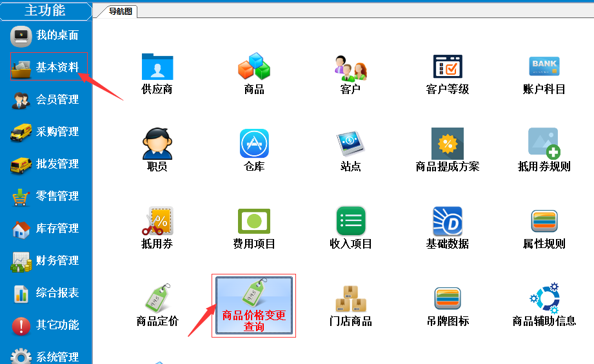Open 我的桌面 in the sidebar
The height and width of the screenshot is (364, 594).
point(45,35)
